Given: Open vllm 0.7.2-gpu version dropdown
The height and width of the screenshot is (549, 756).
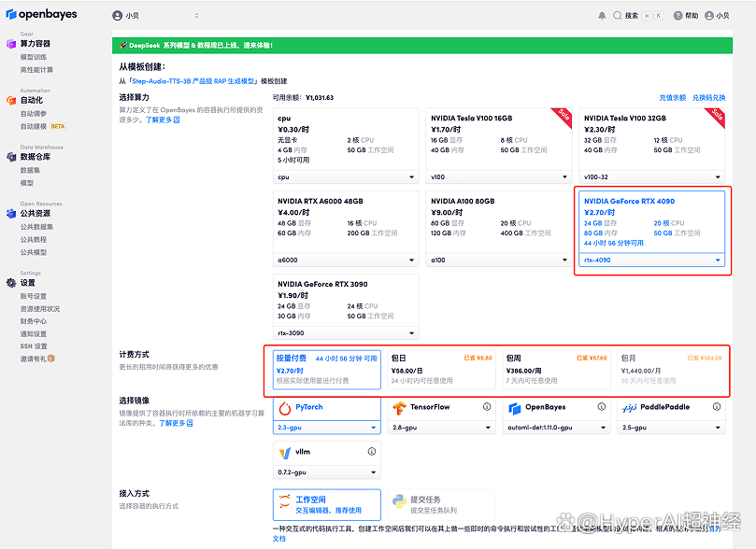Looking at the screenshot, I should coord(327,472).
